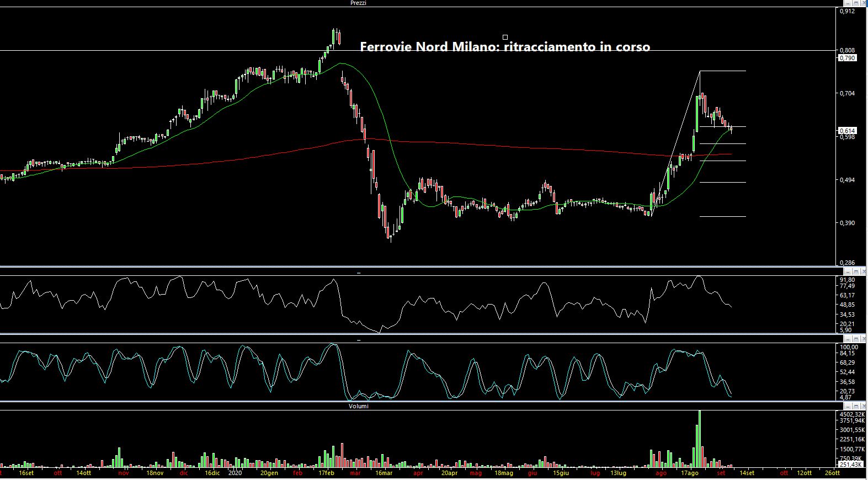Click the 91,80 RSI scale value
The height and width of the screenshot is (480, 868).
tap(847, 280)
